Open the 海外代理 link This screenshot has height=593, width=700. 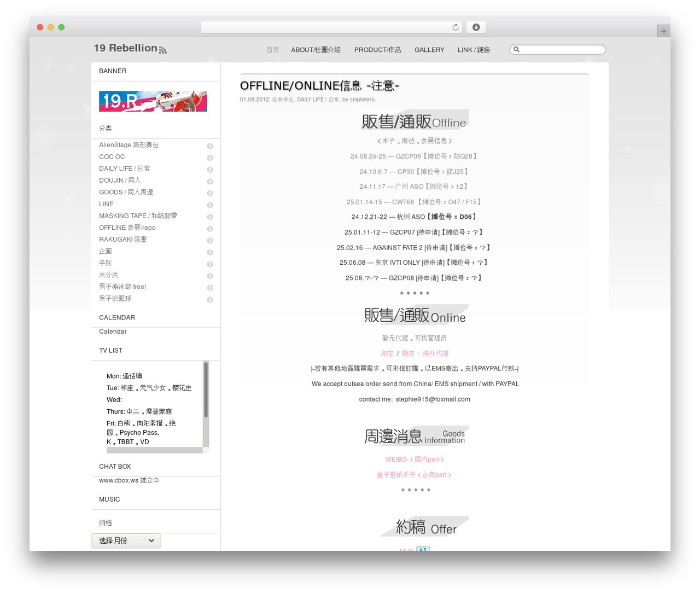coord(435,353)
